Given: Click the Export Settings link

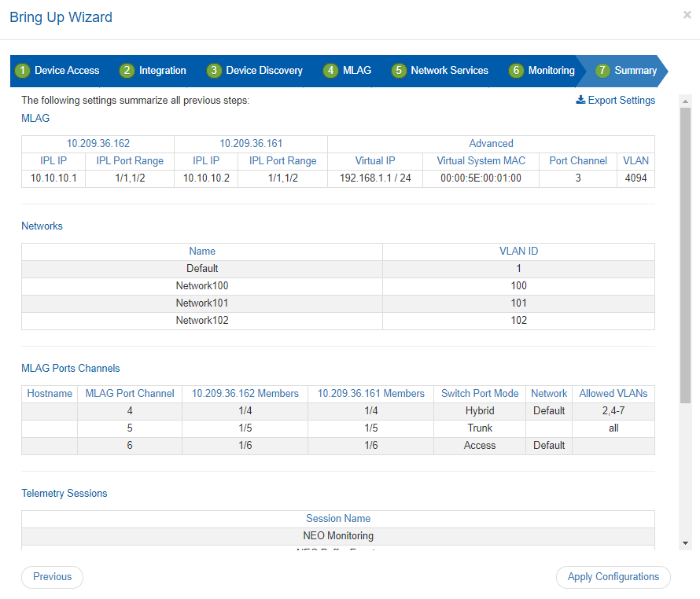Looking at the screenshot, I should pos(621,101).
